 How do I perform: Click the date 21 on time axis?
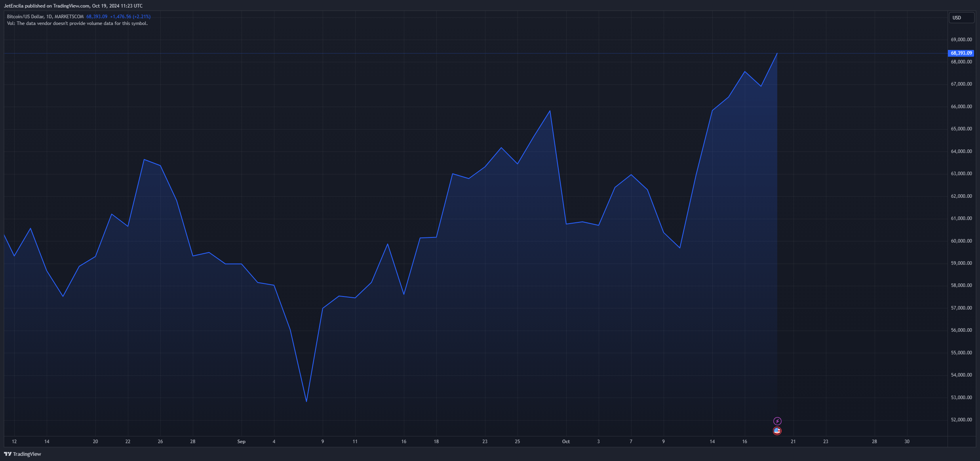pyautogui.click(x=793, y=442)
